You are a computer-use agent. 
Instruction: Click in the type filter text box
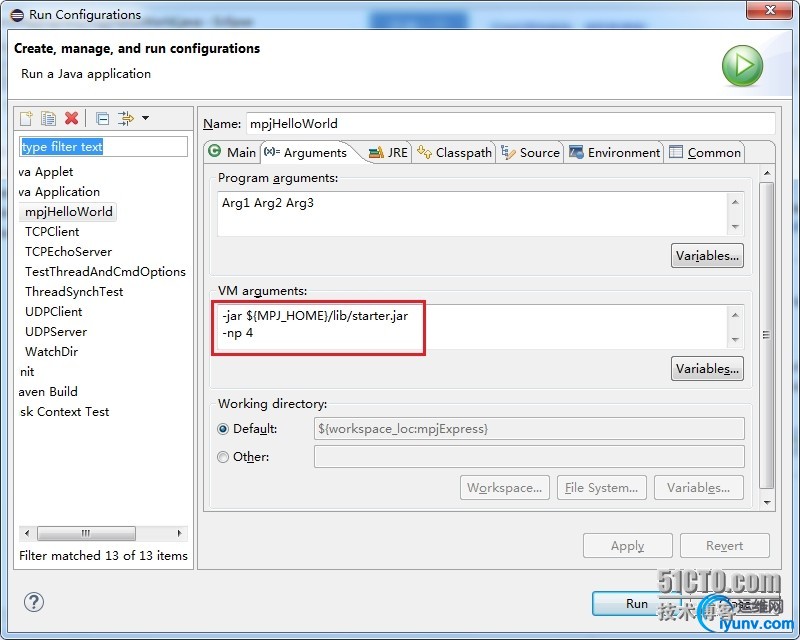coord(104,147)
